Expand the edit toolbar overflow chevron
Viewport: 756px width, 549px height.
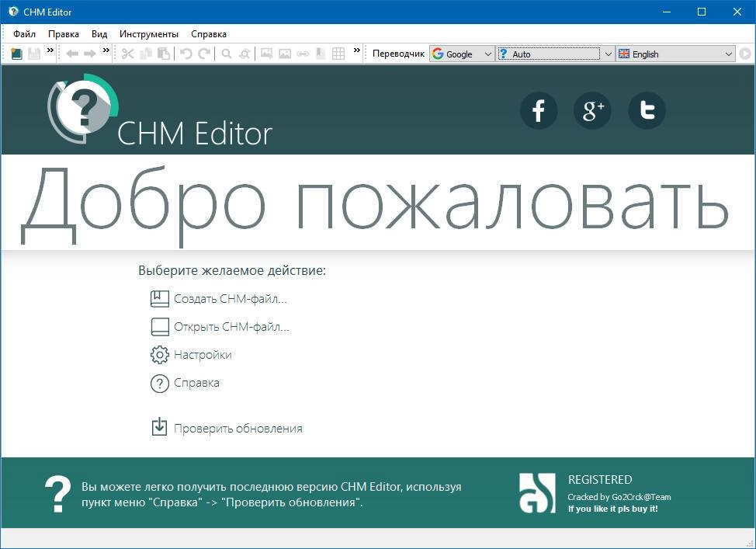tap(357, 50)
